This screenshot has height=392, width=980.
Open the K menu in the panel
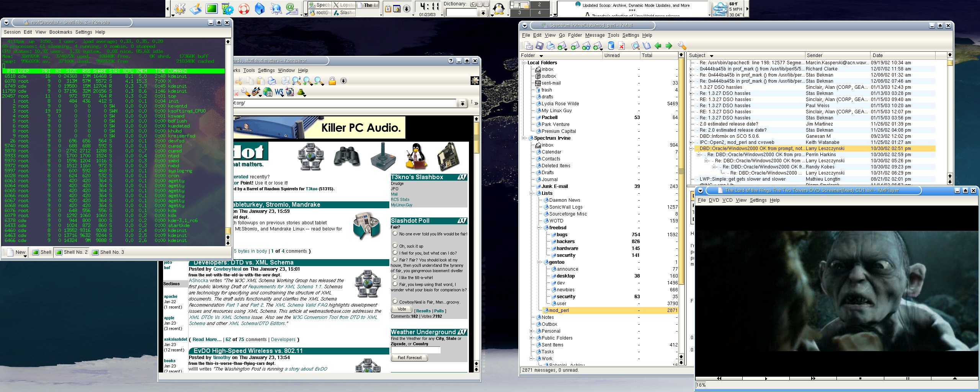pos(180,8)
